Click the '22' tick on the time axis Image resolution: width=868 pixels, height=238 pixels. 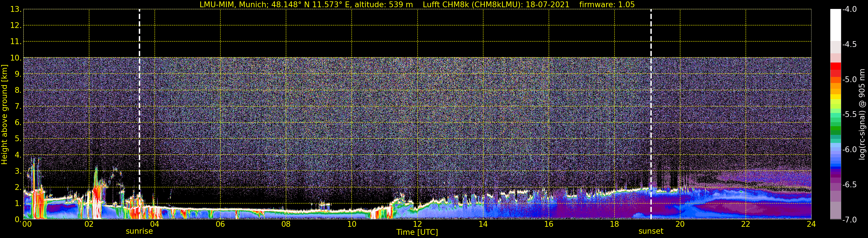746,224
